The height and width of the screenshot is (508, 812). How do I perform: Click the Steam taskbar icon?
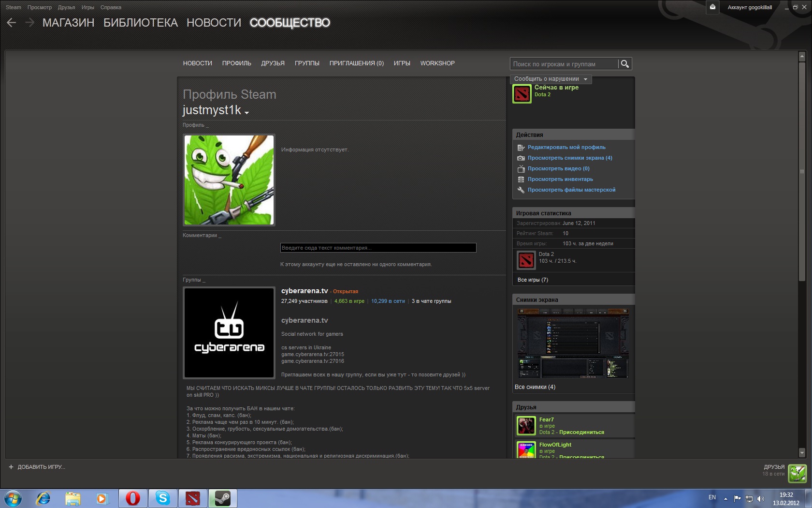click(x=223, y=498)
